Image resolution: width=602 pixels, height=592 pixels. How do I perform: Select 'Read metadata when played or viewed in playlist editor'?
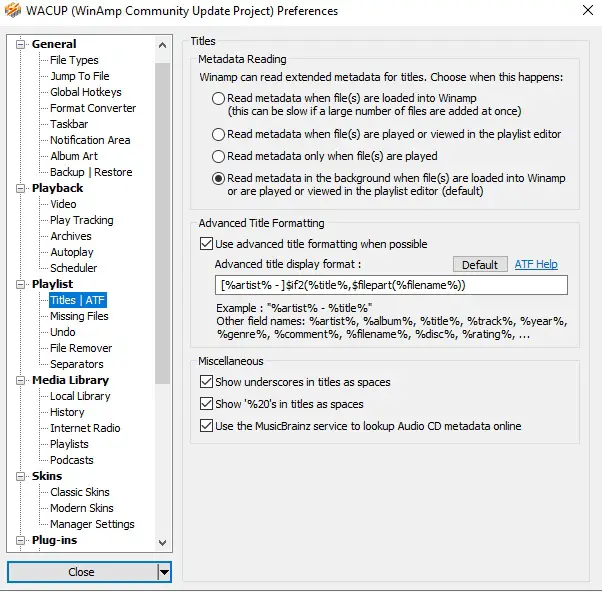click(218, 134)
